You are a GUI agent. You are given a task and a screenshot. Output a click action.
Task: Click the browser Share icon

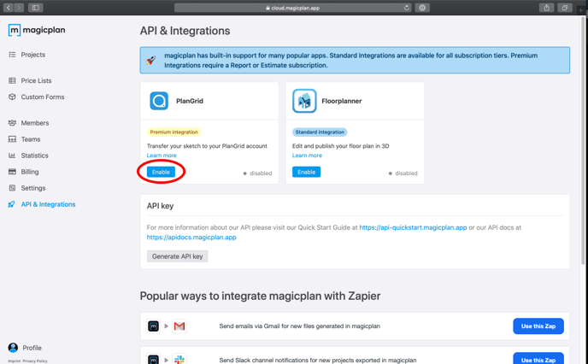(546, 8)
